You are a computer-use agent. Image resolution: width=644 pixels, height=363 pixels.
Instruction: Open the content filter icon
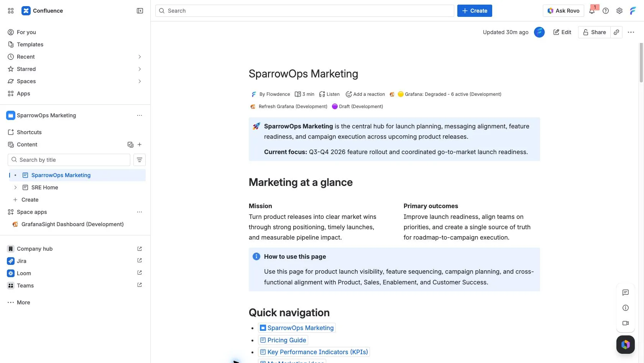[x=140, y=160]
